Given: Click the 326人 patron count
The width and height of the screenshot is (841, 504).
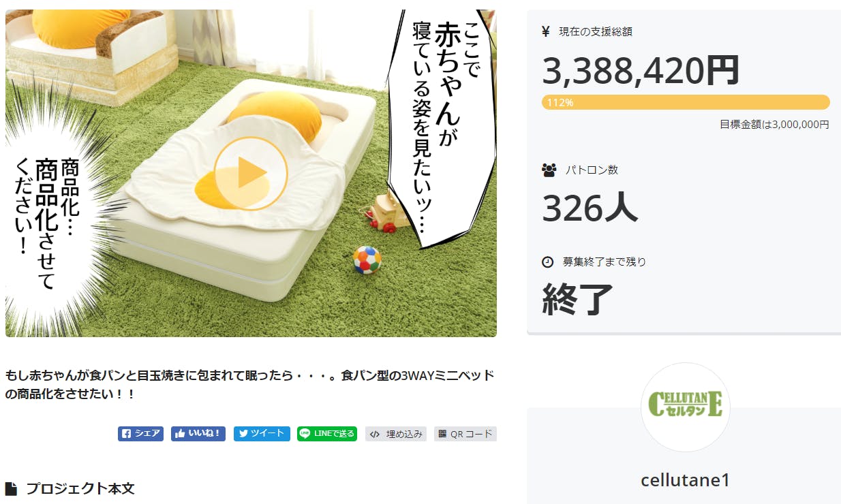Looking at the screenshot, I should click(x=590, y=208).
